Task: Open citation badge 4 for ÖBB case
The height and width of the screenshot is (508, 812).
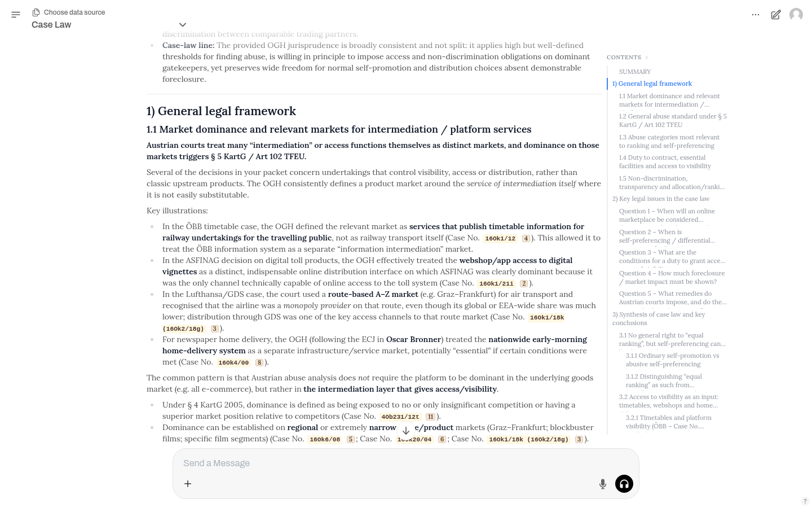Action: [x=526, y=238]
